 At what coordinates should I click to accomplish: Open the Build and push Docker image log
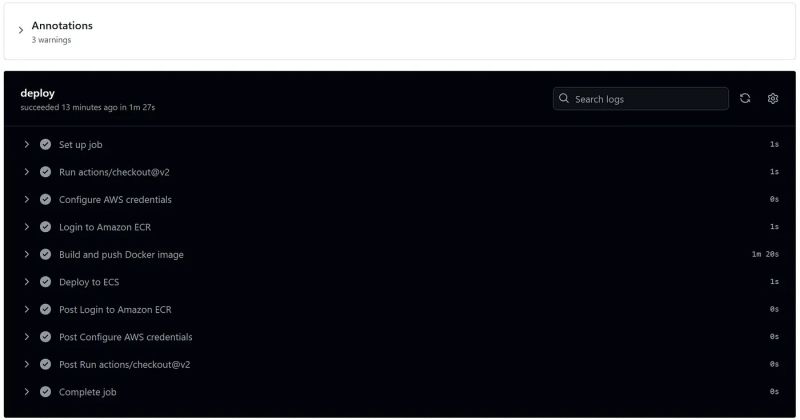pos(121,254)
